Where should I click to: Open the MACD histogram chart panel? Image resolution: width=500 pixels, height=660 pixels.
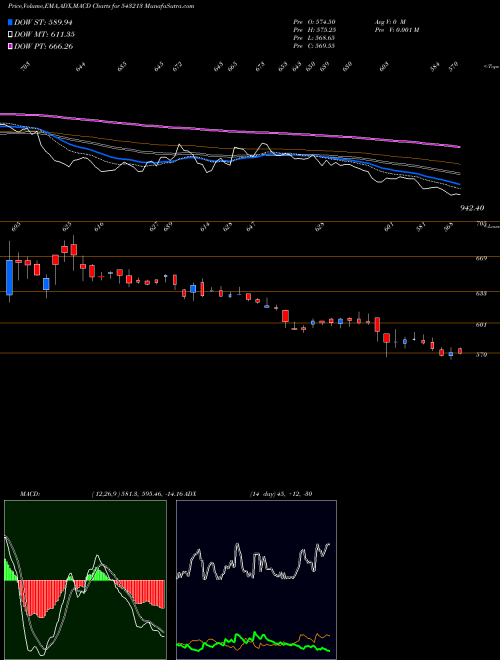click(85, 580)
